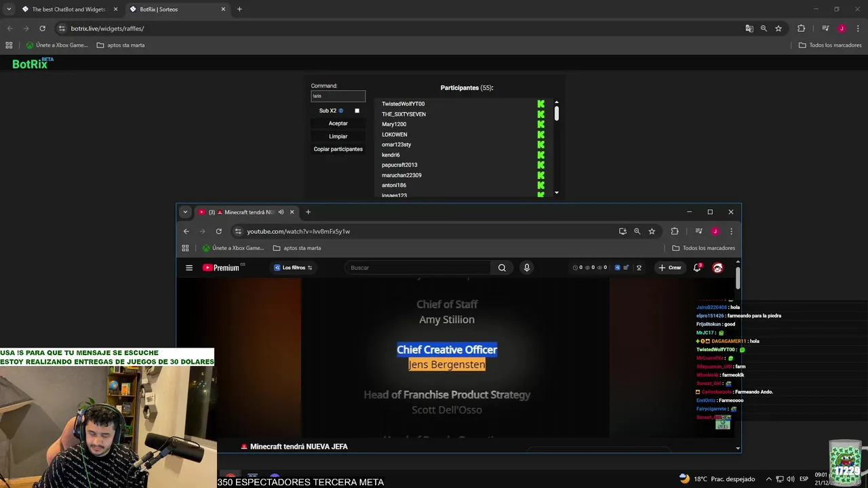Select participant TwistedWolfYT00 in the list
The height and width of the screenshot is (488, 868).
click(403, 104)
